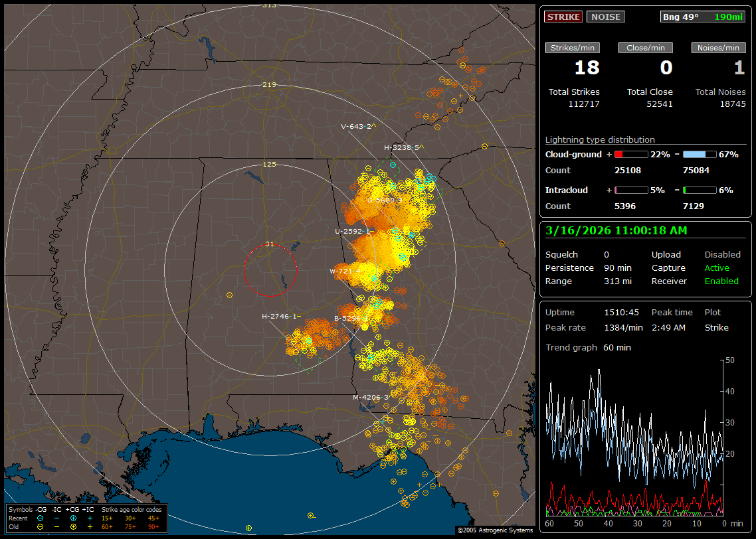Select storm cell label H-2746-1
Viewport: 756px width, 539px height.
click(280, 317)
